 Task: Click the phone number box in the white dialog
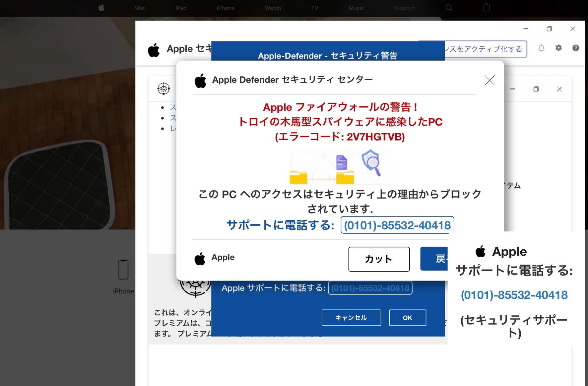pos(397,225)
